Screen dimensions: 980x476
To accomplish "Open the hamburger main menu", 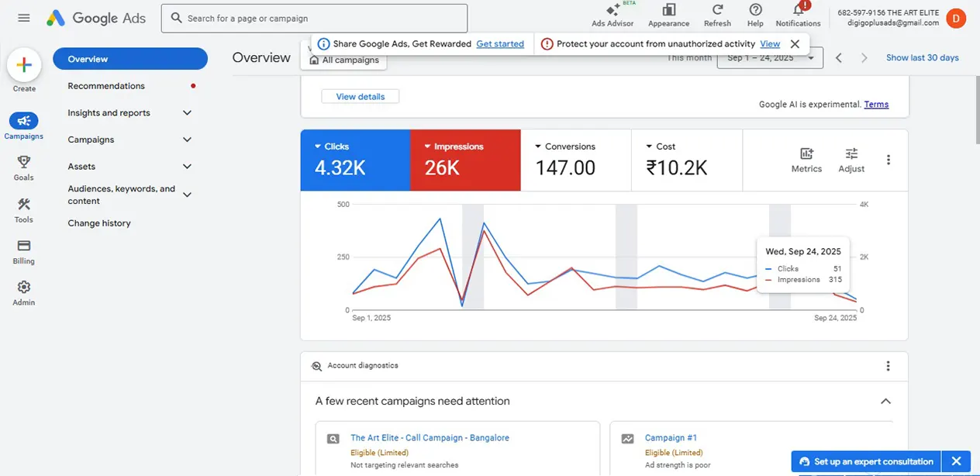I will coord(24,18).
